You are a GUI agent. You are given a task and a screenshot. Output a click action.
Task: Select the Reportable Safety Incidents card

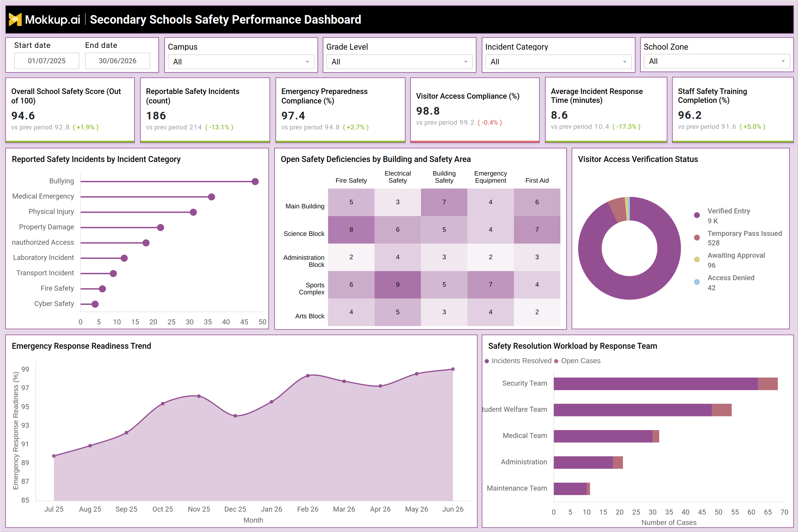click(x=205, y=110)
